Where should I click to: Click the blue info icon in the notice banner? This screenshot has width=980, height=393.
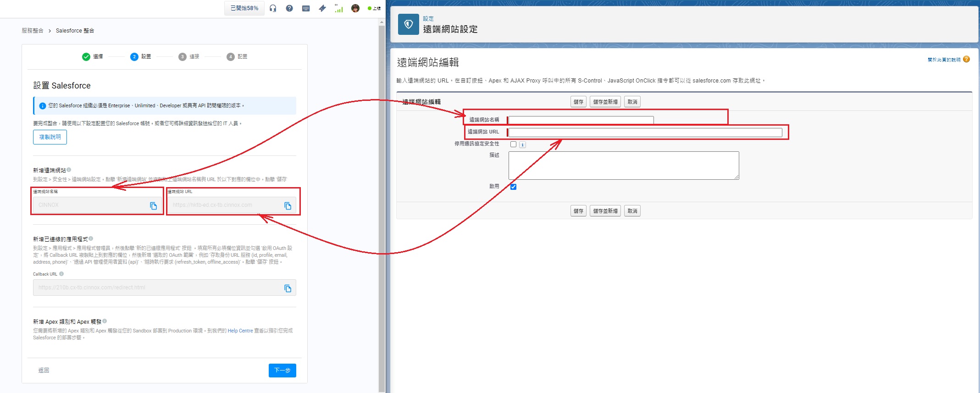[43, 105]
